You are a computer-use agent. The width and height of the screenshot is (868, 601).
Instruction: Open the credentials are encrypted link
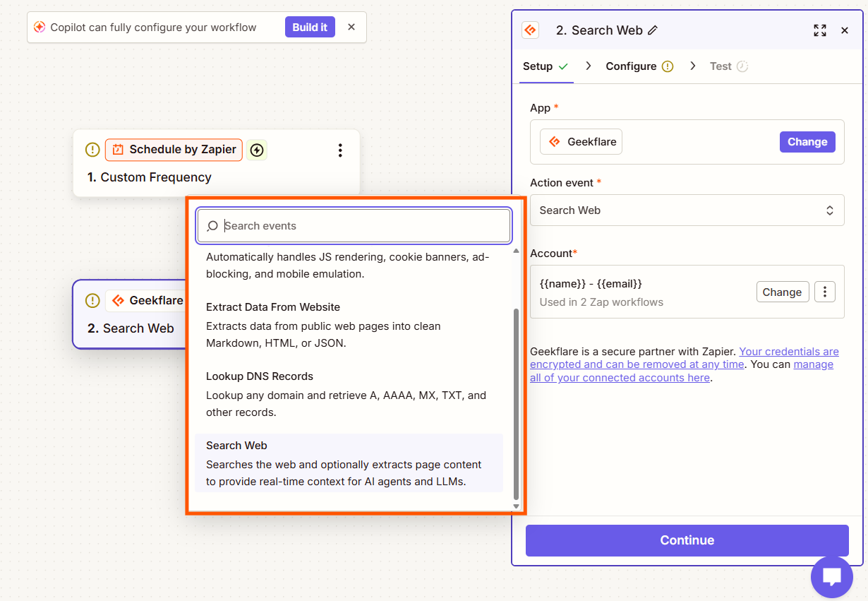point(685,358)
